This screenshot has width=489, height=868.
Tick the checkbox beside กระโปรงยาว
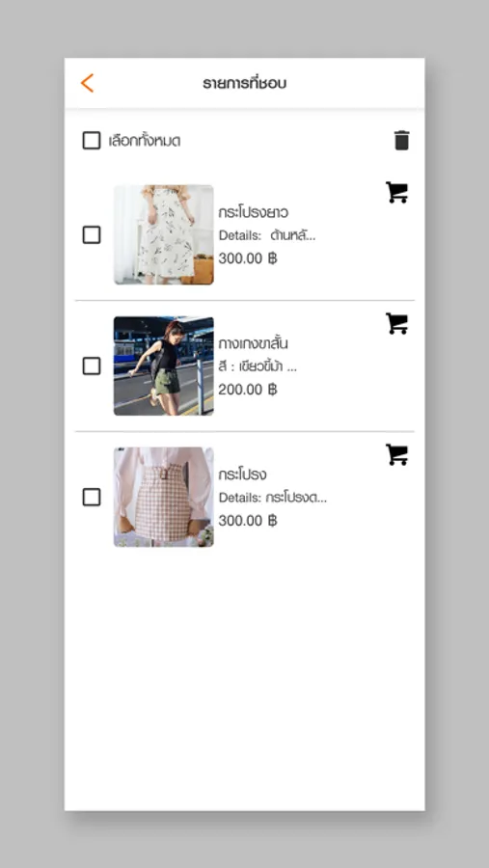(x=92, y=234)
